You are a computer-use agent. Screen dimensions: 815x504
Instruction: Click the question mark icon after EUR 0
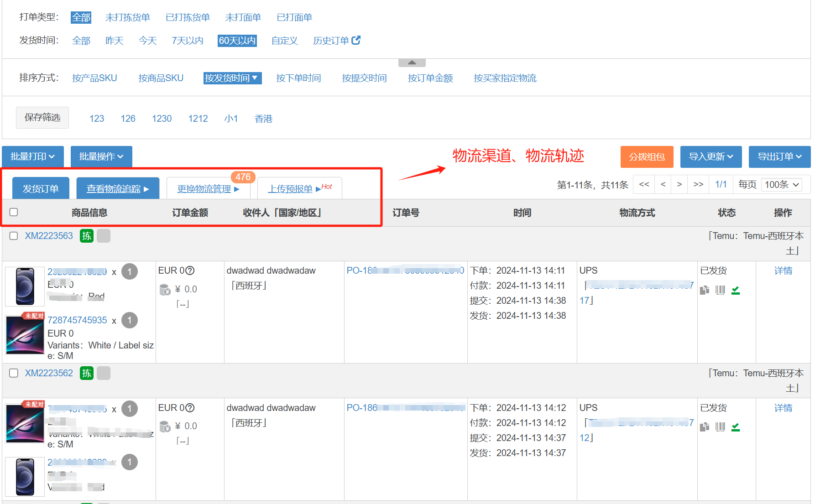189,270
